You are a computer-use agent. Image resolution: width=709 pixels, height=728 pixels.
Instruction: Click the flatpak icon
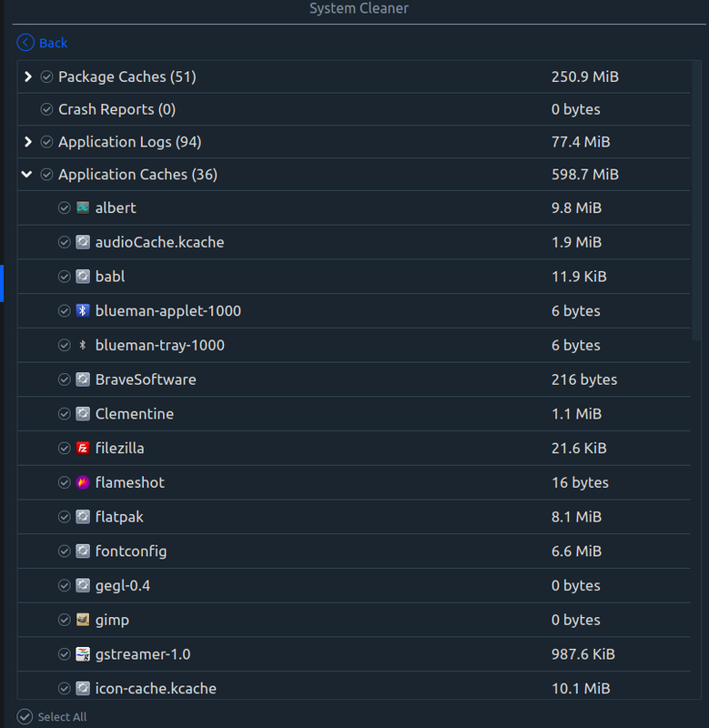click(83, 517)
